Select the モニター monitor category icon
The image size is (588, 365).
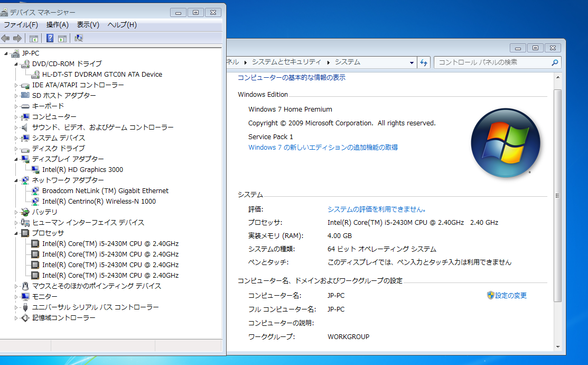tap(25, 297)
